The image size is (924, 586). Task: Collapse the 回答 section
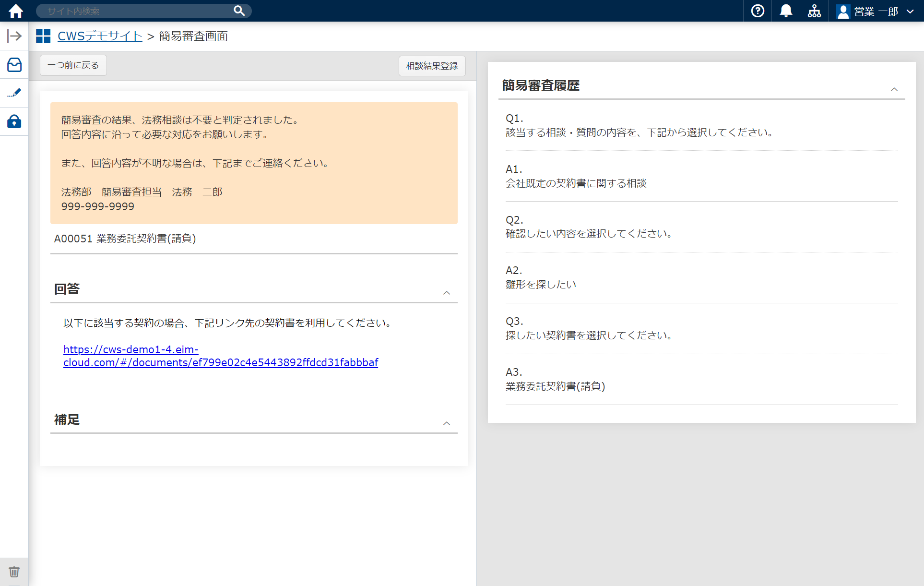click(447, 293)
